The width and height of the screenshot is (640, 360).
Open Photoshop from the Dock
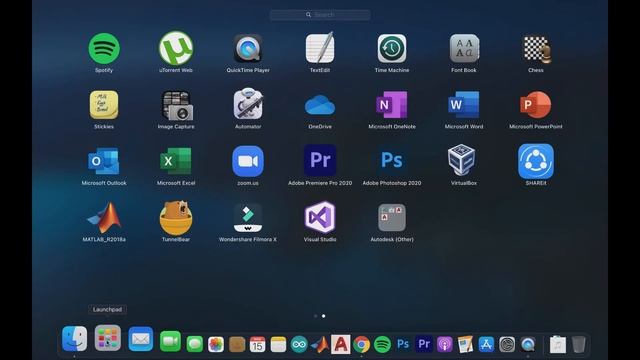click(403, 344)
